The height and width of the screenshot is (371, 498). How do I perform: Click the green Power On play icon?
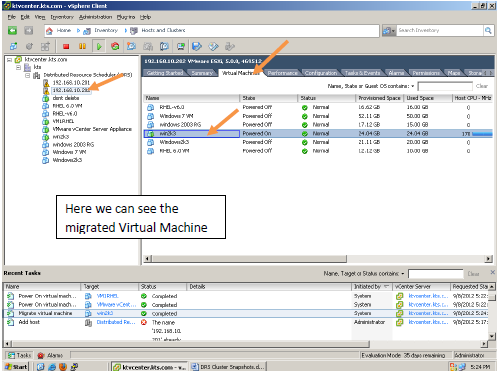pyautogui.click(x=99, y=46)
